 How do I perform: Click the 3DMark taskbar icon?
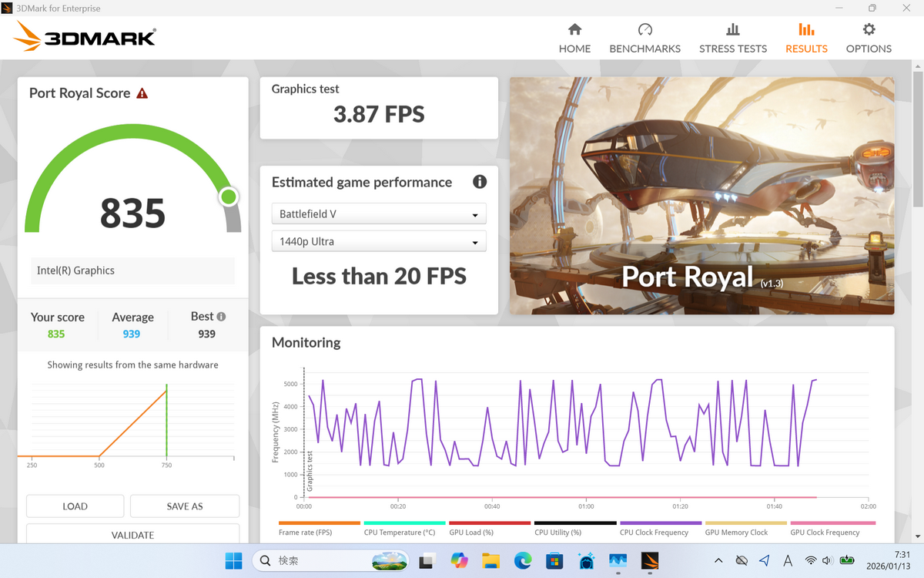(x=650, y=561)
